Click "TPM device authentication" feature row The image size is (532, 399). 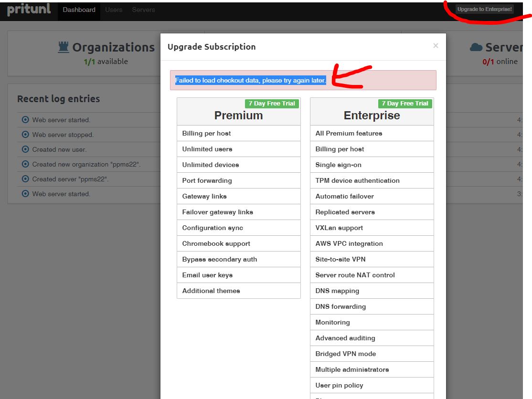click(372, 181)
